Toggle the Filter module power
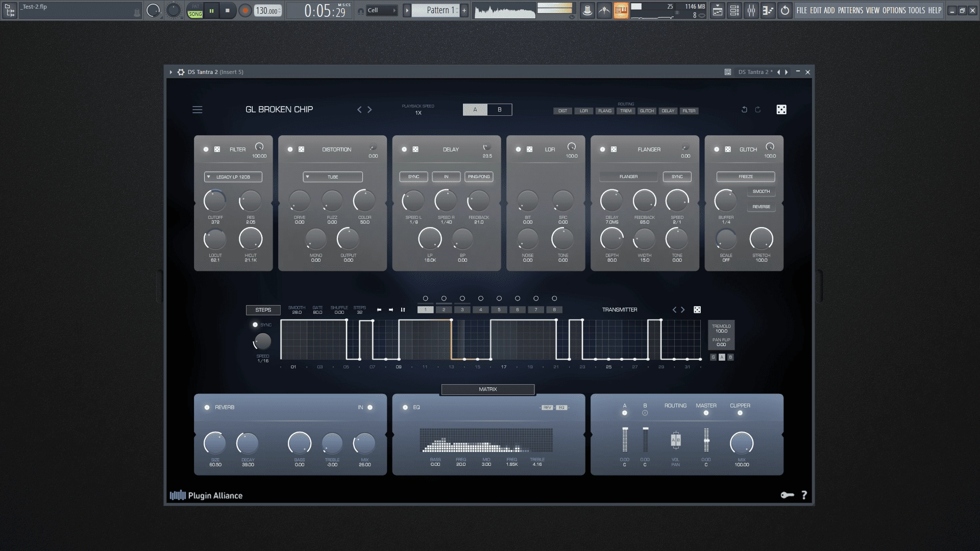The width and height of the screenshot is (980, 551). pos(206,149)
